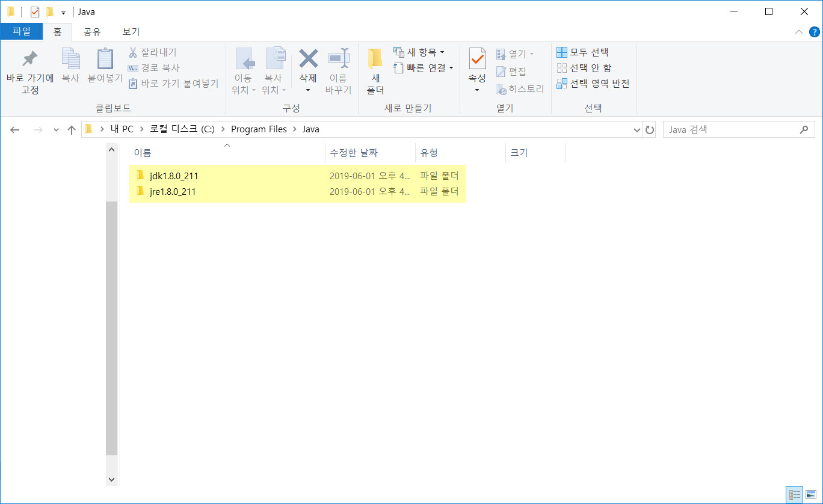Open address bar history dropdown

click(x=637, y=129)
